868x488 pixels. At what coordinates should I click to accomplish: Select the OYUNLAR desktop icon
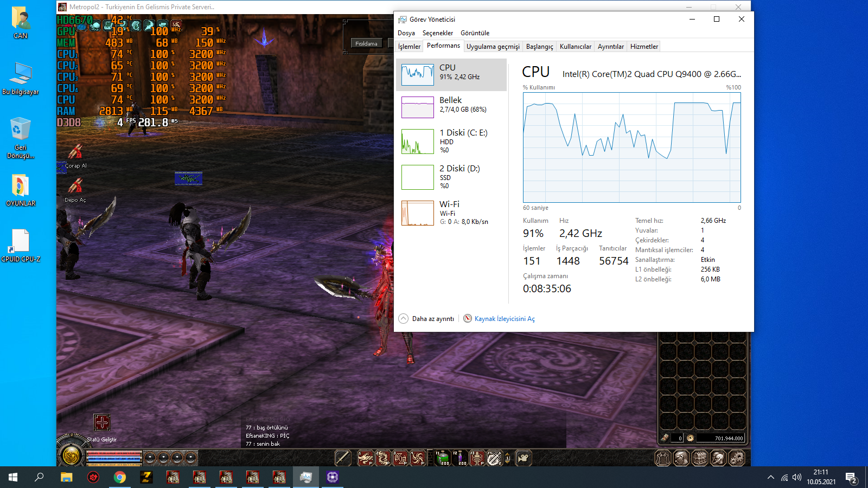click(x=21, y=190)
